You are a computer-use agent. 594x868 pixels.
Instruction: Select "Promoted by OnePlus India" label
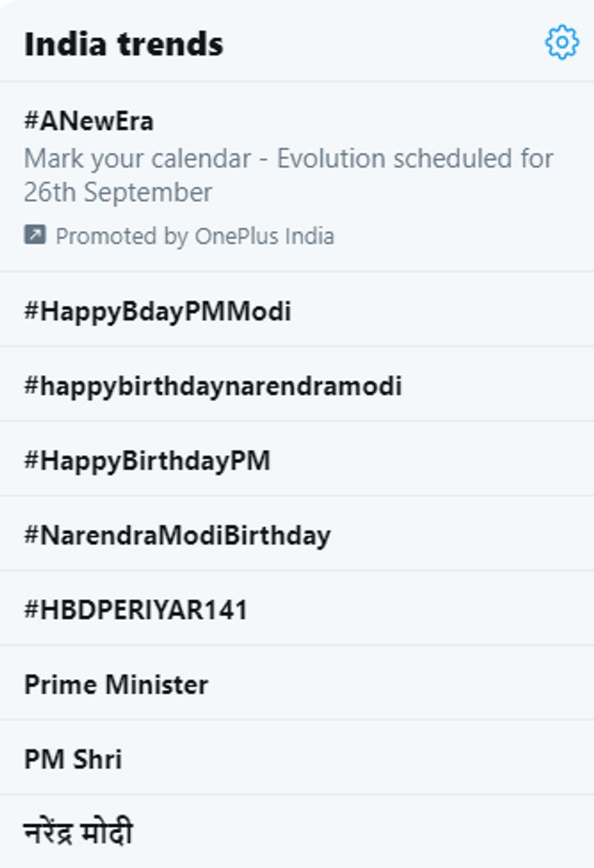[x=195, y=236]
